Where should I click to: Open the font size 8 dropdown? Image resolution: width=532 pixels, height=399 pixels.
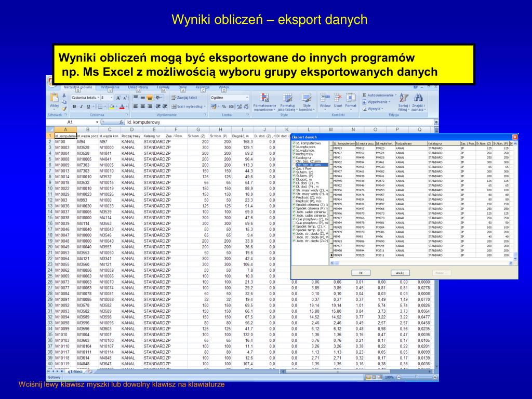pos(112,98)
